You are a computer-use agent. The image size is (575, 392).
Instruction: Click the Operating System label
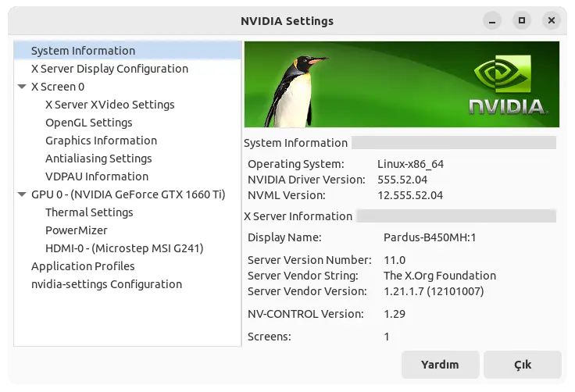tap(296, 164)
